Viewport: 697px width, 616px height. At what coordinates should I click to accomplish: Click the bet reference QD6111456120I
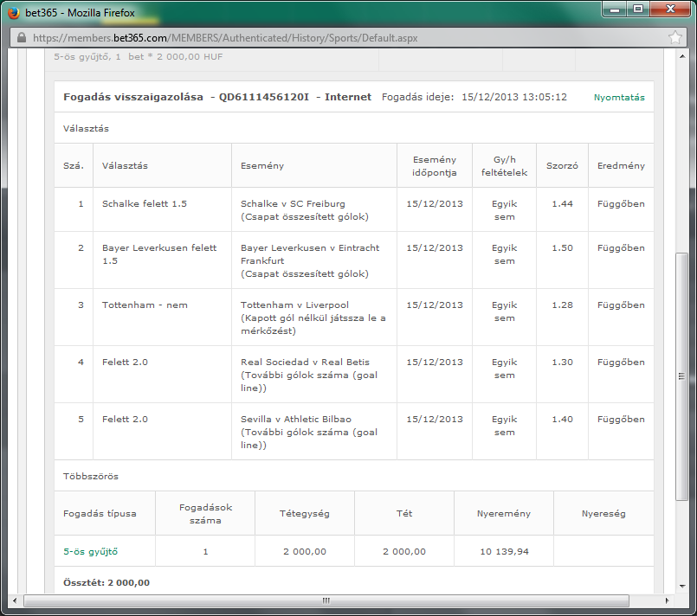pos(264,97)
